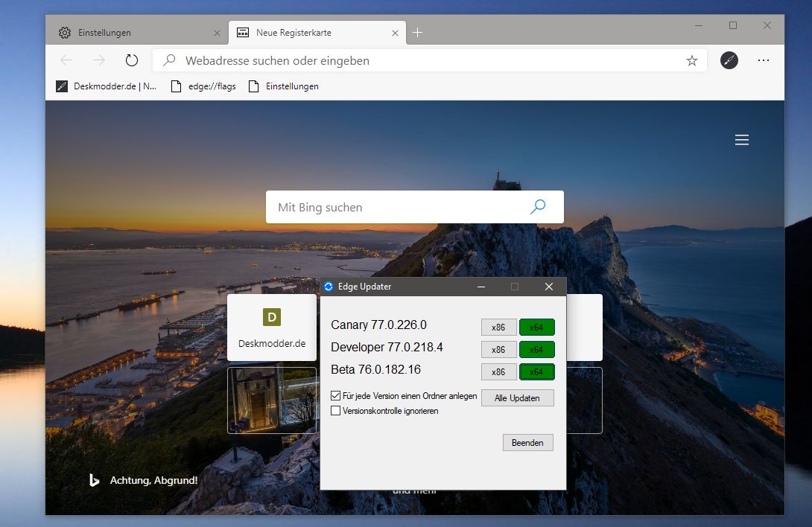Open the Einstellungen bookmark in favorites bar
Image resolution: width=812 pixels, height=527 pixels.
click(284, 86)
